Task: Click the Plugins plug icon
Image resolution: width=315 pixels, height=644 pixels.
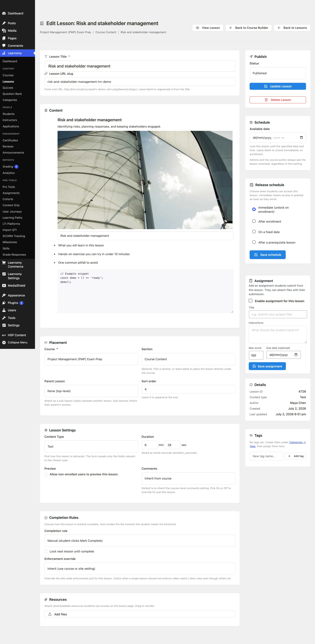Action: coord(4,303)
